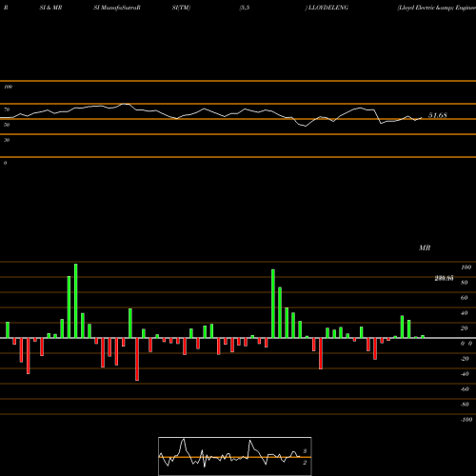Click the longest red bar in MR histogram

click(137, 359)
